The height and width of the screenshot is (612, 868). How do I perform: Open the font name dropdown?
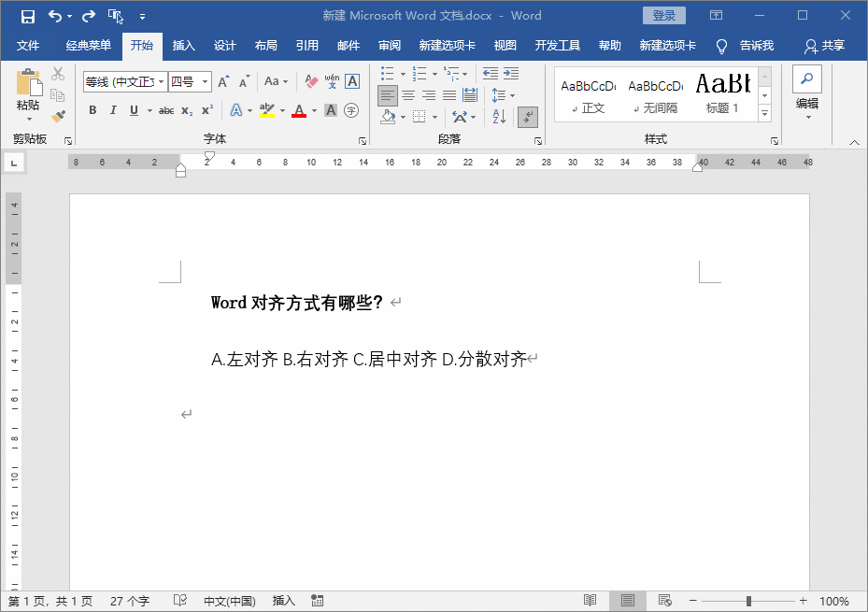pos(161,82)
